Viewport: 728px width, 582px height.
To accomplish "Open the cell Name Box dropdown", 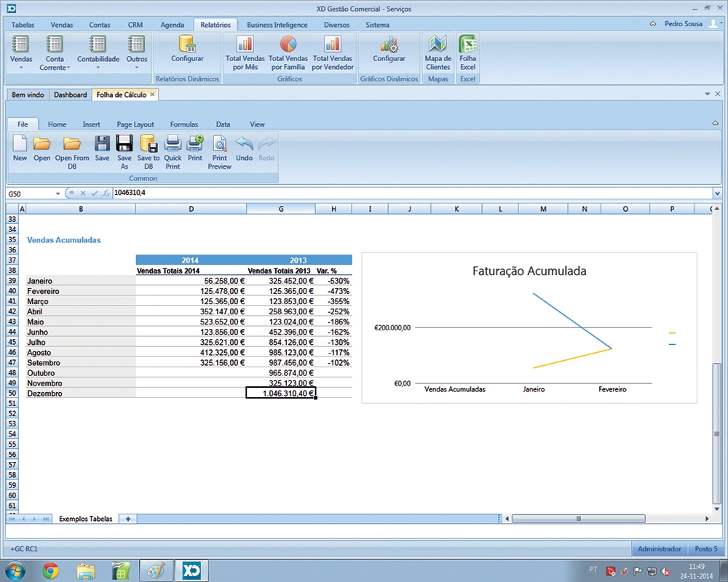I will click(58, 194).
